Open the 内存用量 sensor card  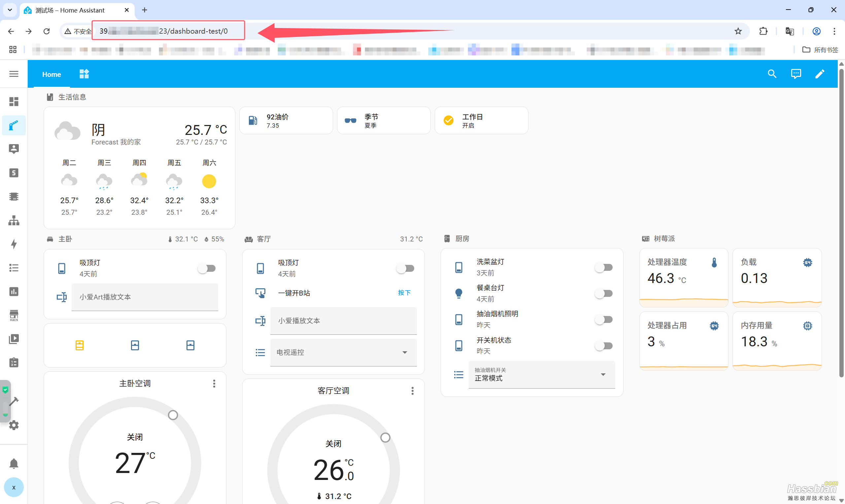pyautogui.click(x=777, y=341)
